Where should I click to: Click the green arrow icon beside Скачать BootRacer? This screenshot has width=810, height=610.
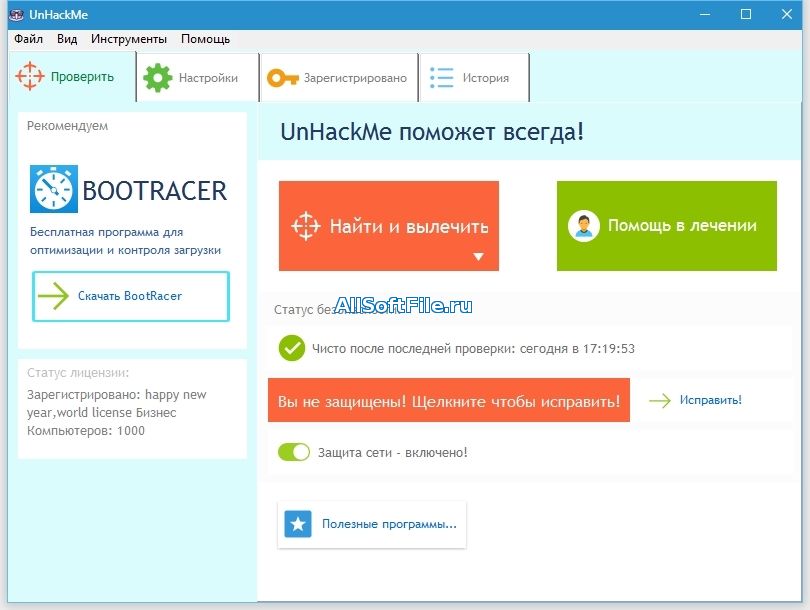click(53, 296)
